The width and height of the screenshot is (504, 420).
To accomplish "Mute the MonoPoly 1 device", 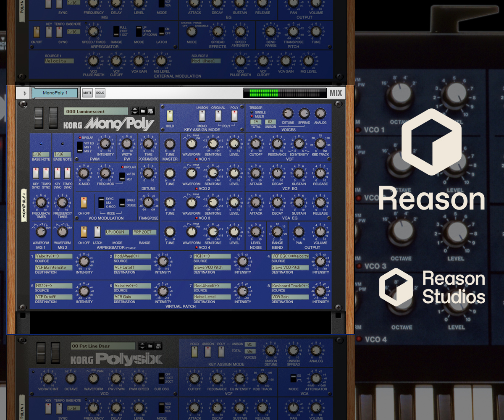I will click(x=87, y=93).
